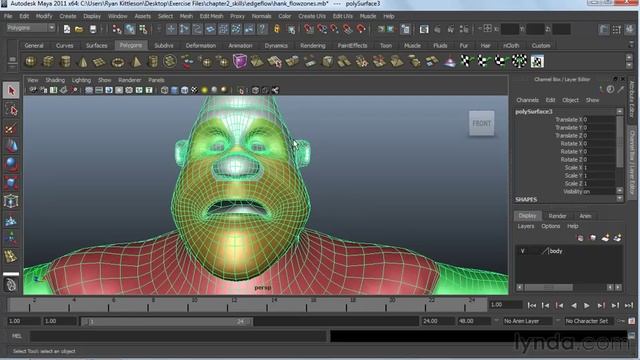Click the polygon cube shelf icon
This screenshot has height=360, width=640.
point(48,62)
